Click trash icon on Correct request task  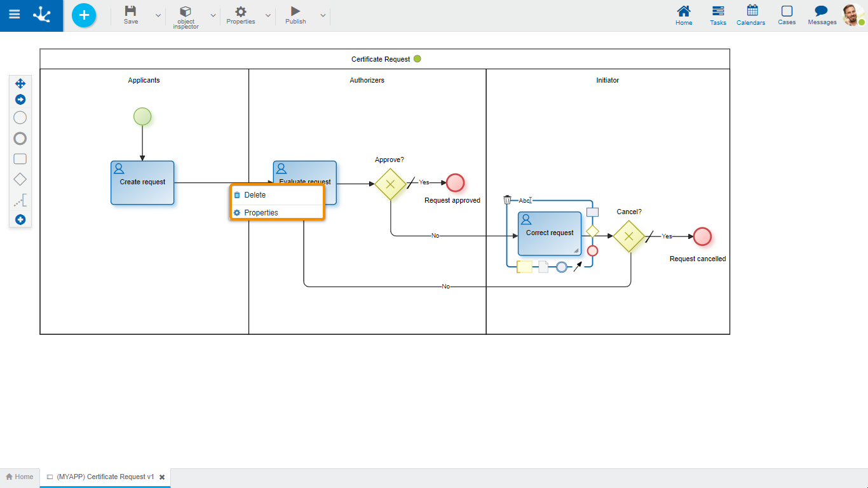(x=507, y=200)
